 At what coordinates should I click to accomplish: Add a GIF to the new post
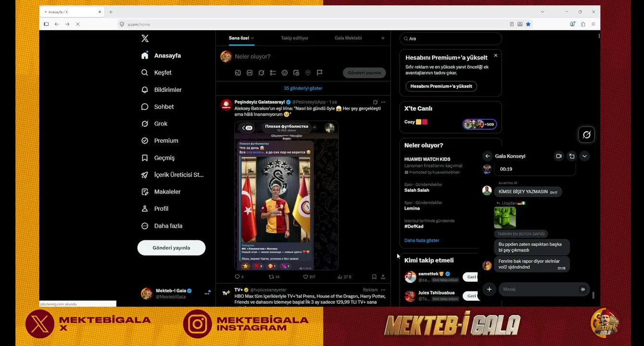[250, 73]
